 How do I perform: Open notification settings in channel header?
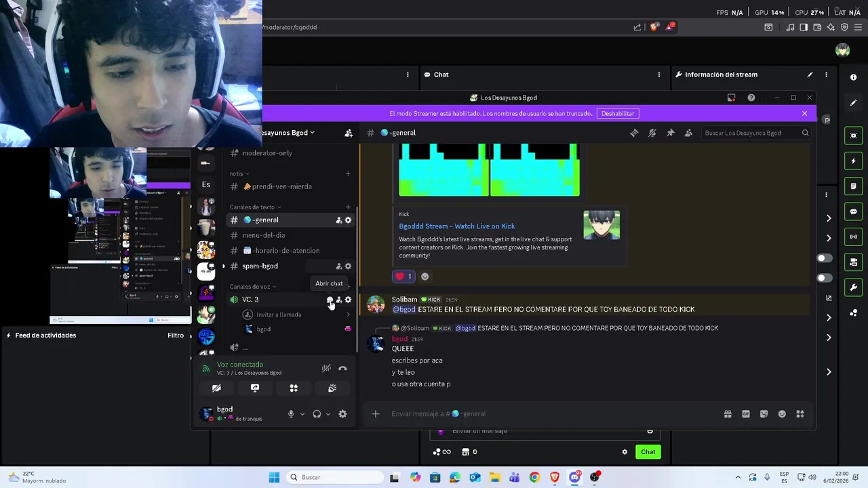(652, 133)
